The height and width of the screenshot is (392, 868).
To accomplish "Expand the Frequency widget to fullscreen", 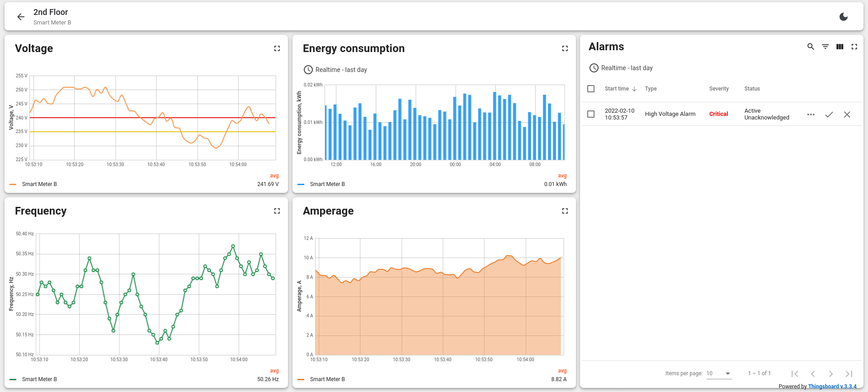I will 277,211.
